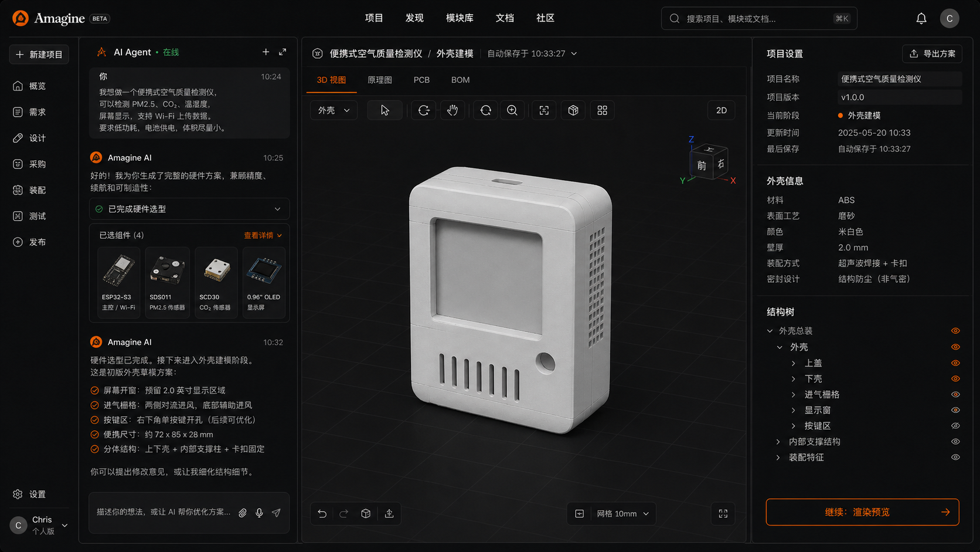Switch to the 原理图 tab
The height and width of the screenshot is (552, 980).
(x=380, y=80)
